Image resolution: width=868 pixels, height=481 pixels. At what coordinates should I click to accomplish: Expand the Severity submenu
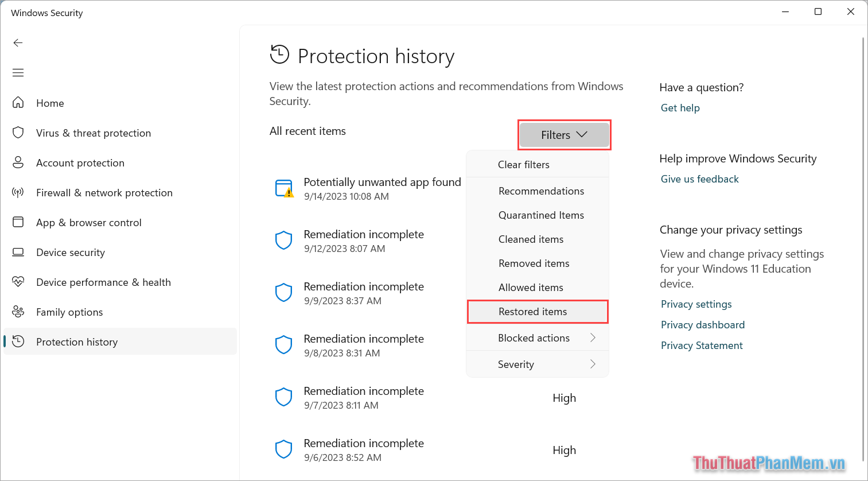[x=516, y=364]
